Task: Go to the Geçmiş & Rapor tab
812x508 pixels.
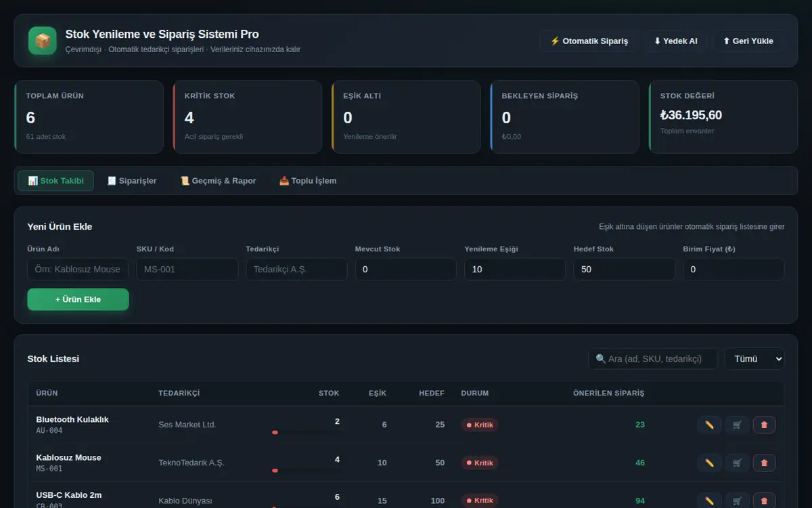Action: click(x=218, y=181)
